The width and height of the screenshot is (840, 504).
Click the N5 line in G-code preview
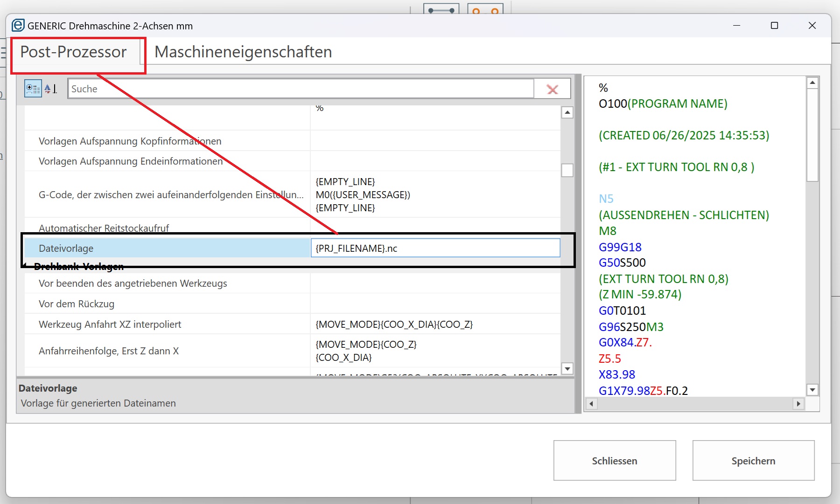coord(606,199)
